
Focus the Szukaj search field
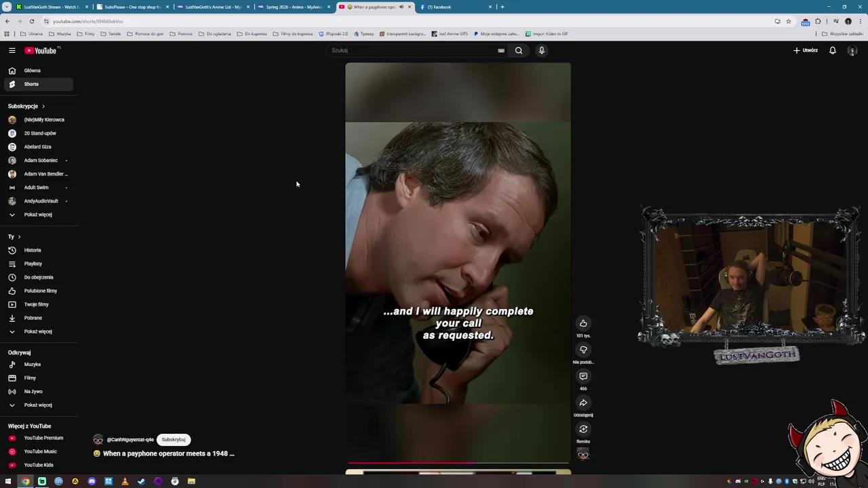pyautogui.click(x=414, y=50)
